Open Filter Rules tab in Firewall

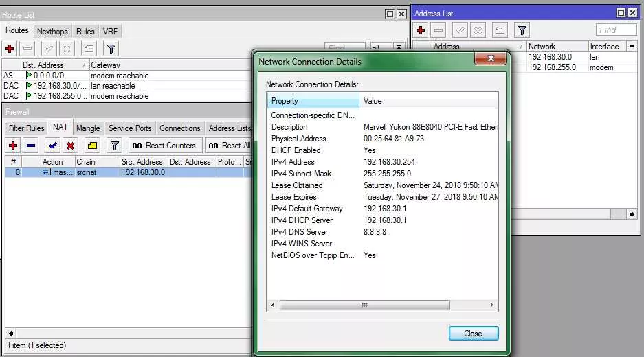(26, 128)
